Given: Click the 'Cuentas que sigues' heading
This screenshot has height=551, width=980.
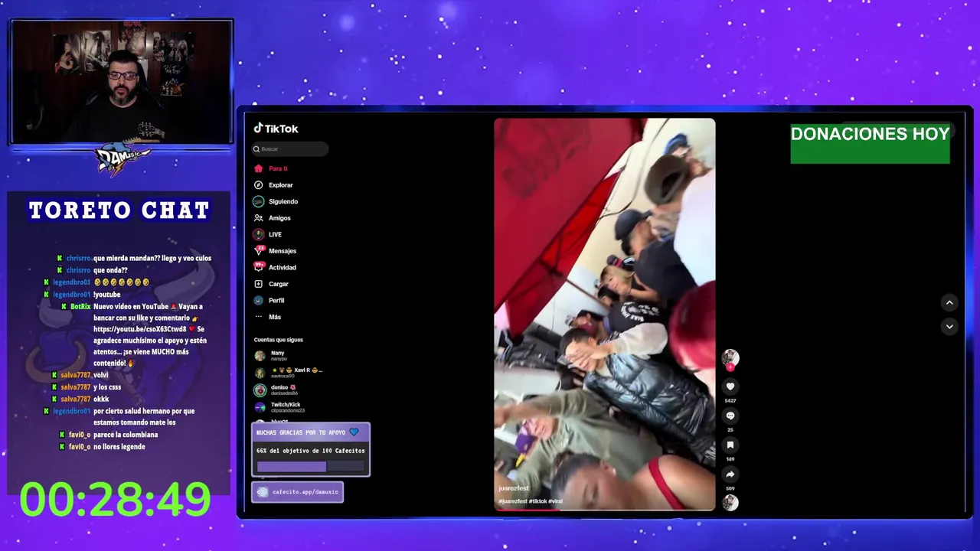Looking at the screenshot, I should click(x=279, y=340).
